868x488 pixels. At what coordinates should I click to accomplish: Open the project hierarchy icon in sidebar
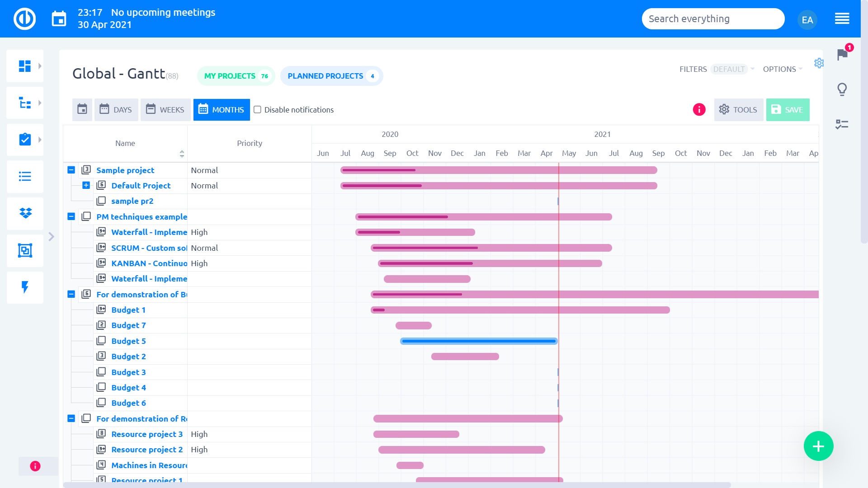tap(25, 103)
